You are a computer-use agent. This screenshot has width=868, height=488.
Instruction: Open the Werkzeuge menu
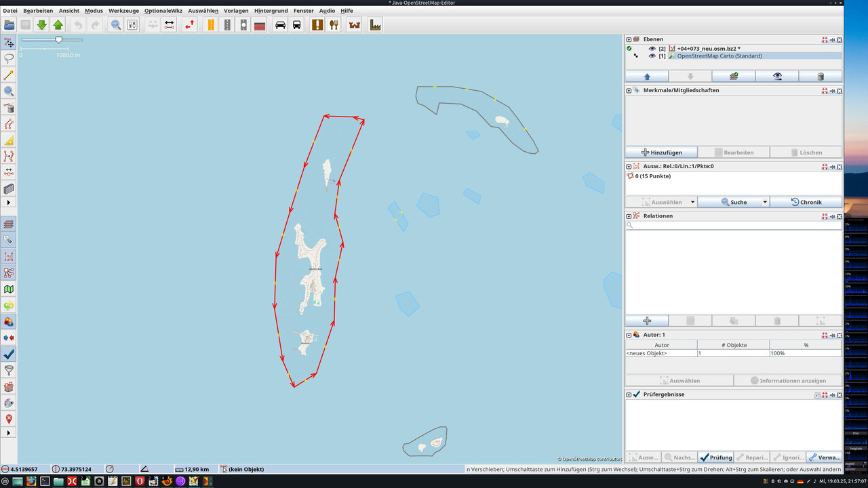pyautogui.click(x=123, y=11)
